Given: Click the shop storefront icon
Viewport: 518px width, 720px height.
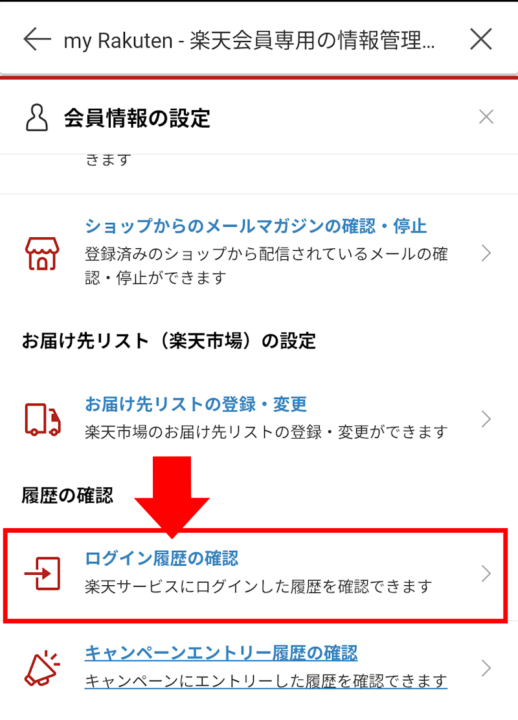Looking at the screenshot, I should pos(42,253).
